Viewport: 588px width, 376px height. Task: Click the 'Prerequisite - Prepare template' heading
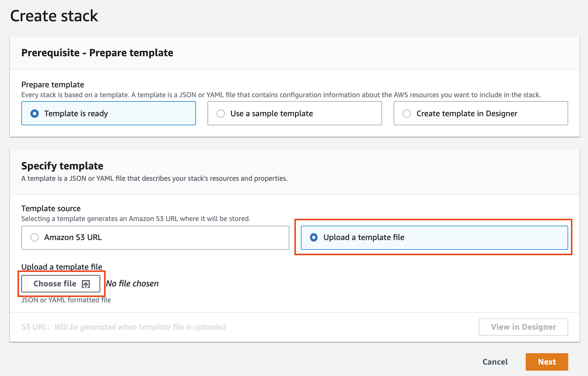(97, 53)
